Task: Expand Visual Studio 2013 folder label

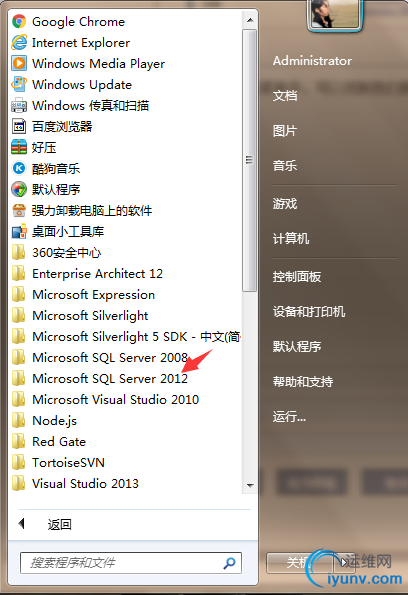Action: 85,483
